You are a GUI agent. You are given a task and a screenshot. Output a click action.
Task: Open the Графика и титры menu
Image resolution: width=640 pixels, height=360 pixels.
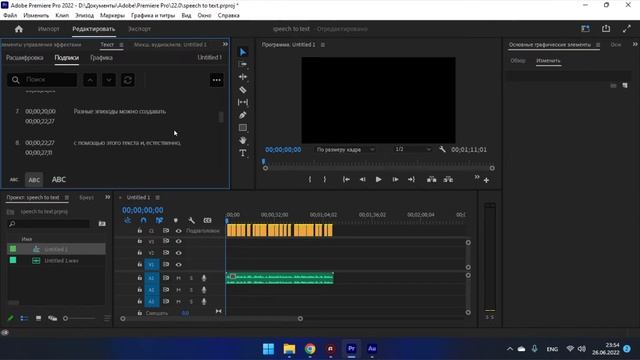pyautogui.click(x=153, y=16)
